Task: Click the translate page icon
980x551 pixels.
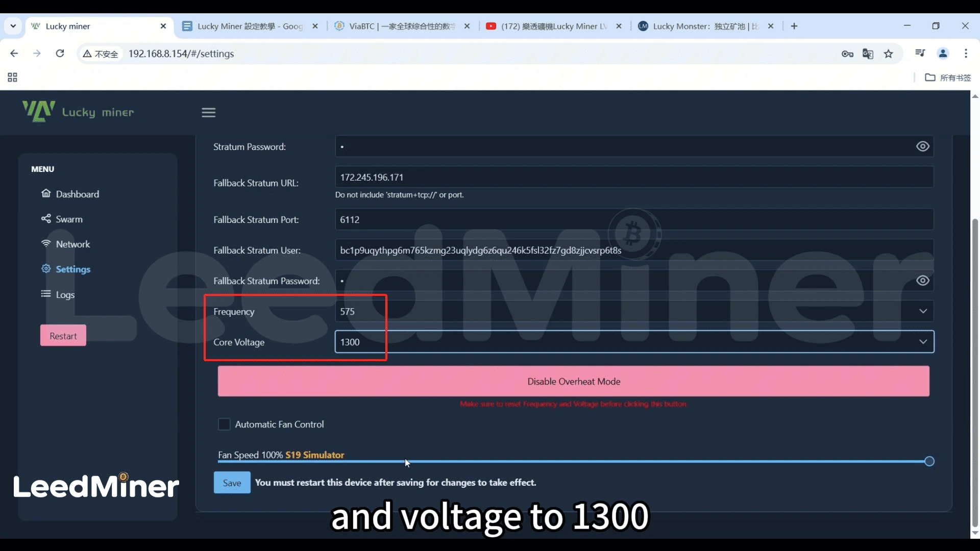Action: click(x=868, y=54)
